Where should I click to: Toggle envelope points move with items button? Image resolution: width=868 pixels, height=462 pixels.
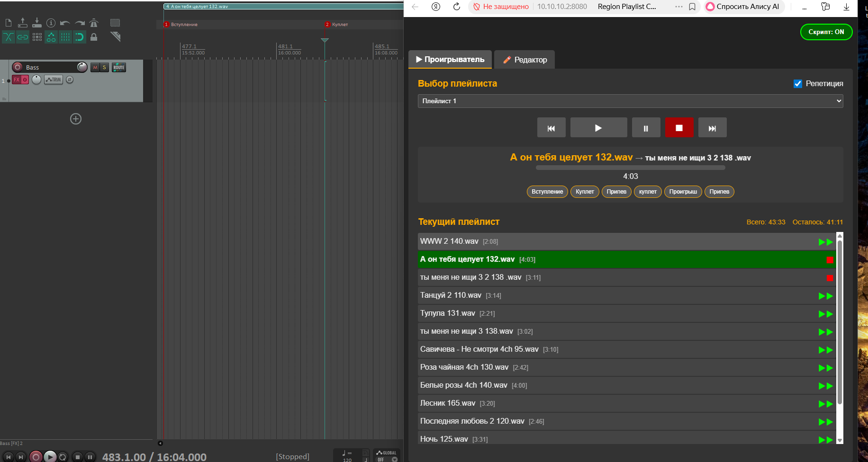51,37
